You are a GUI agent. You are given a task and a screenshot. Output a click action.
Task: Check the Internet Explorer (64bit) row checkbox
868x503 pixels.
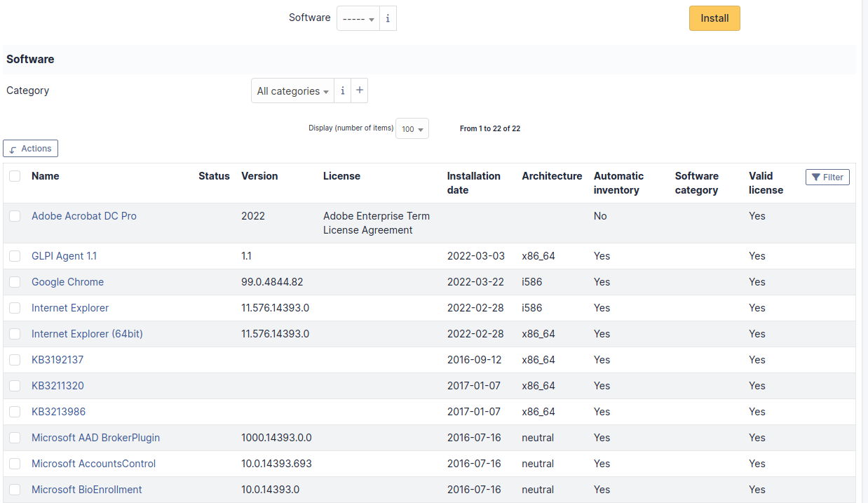pyautogui.click(x=15, y=334)
